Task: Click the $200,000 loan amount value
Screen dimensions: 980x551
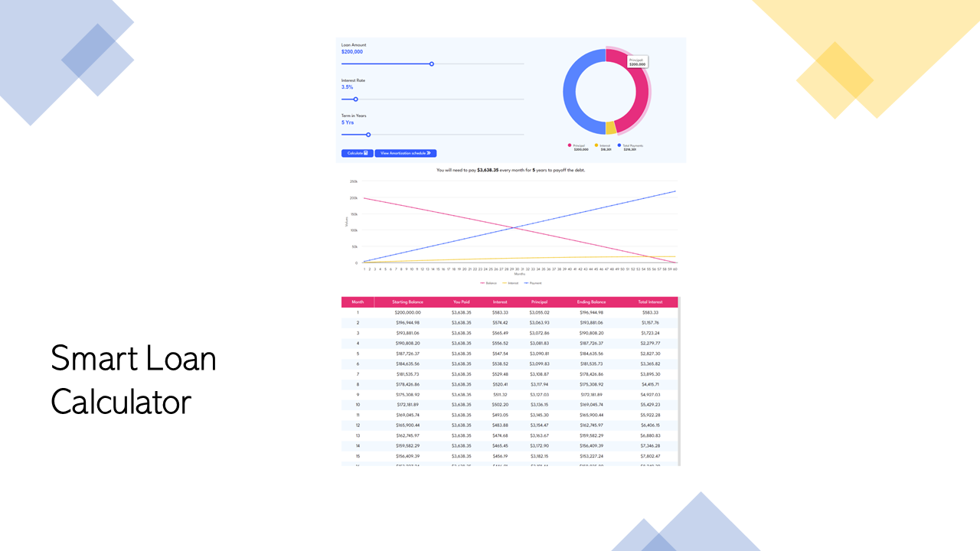Action: coord(352,52)
